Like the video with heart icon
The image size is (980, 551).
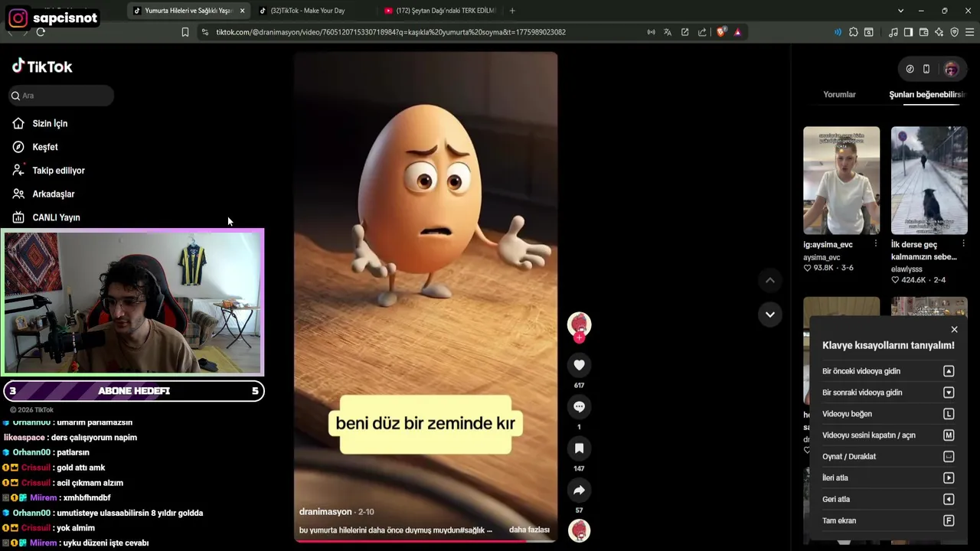579,365
